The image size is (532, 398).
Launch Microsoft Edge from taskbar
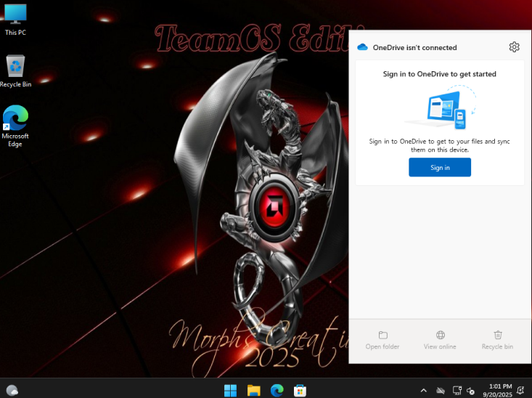point(277,390)
